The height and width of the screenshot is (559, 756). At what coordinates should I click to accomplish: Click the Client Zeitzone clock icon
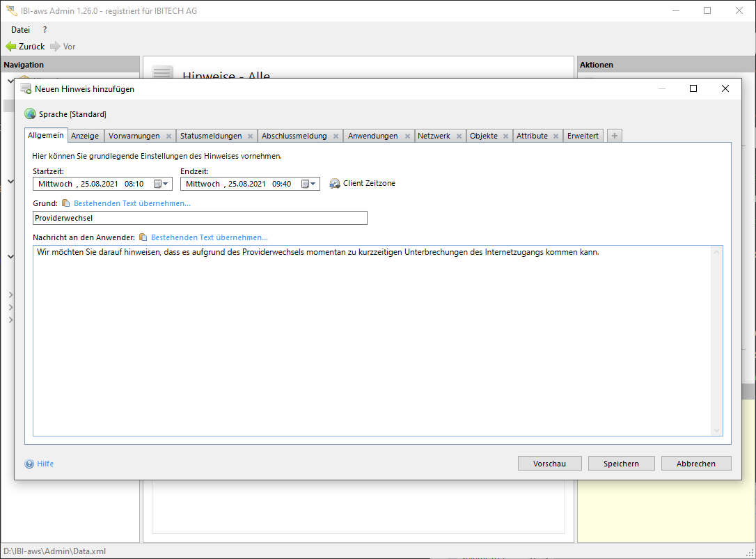pos(335,184)
